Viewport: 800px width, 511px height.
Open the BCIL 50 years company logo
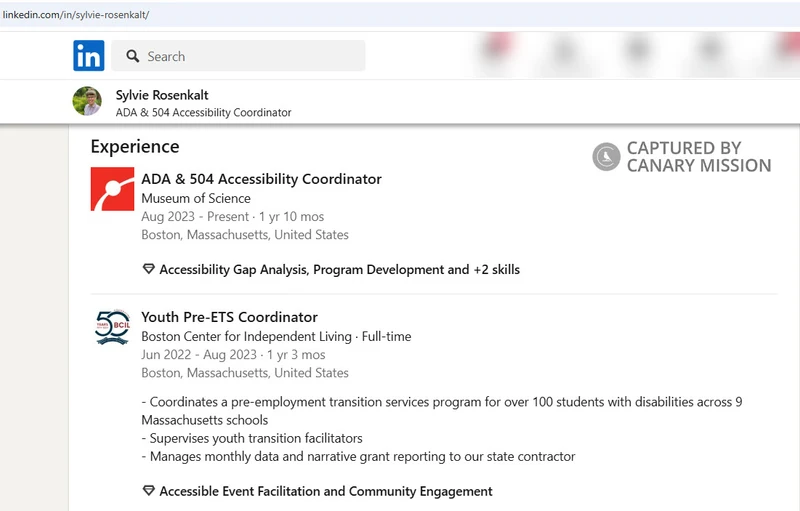[112, 327]
